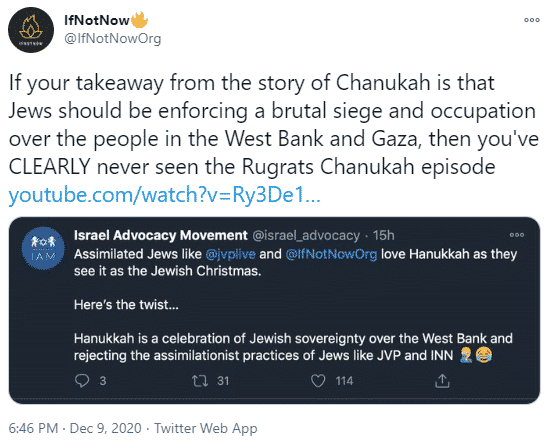550x448 pixels.
Task: Click the share icon on quoted tweet
Action: 442,381
